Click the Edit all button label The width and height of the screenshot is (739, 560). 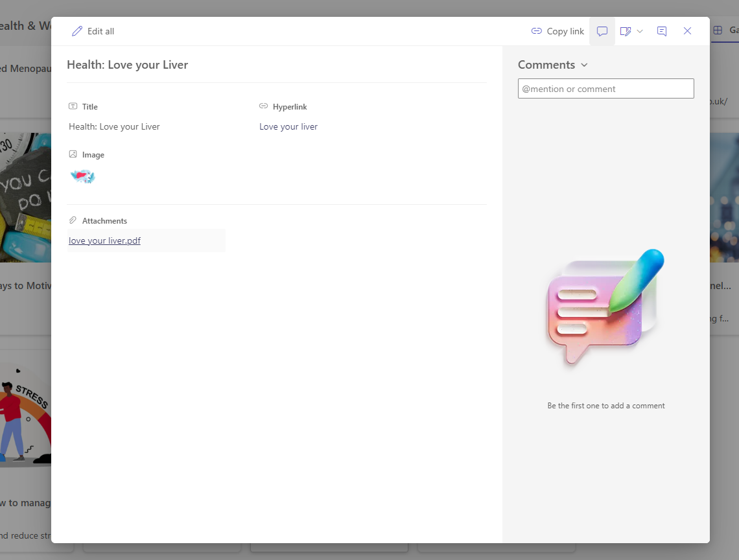pos(100,31)
